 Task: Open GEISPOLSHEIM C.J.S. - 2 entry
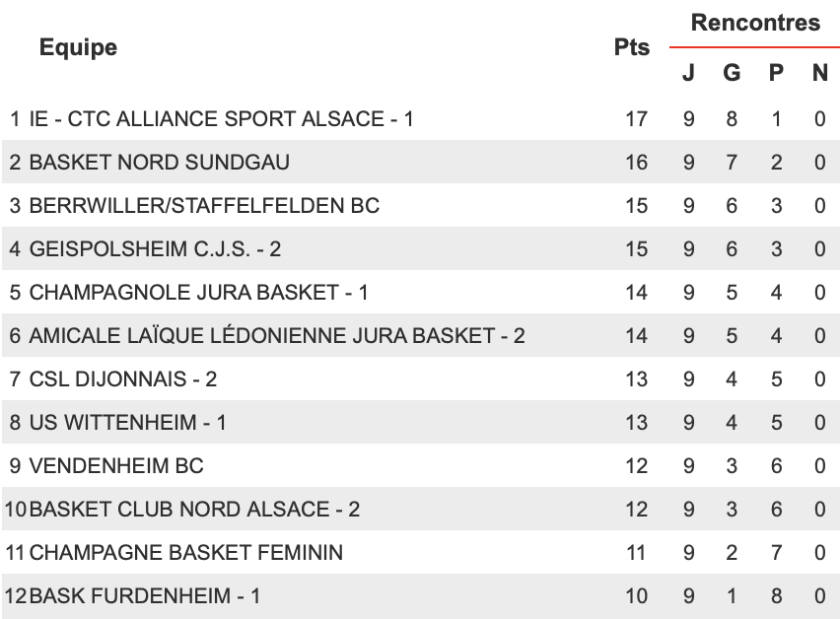click(x=155, y=249)
